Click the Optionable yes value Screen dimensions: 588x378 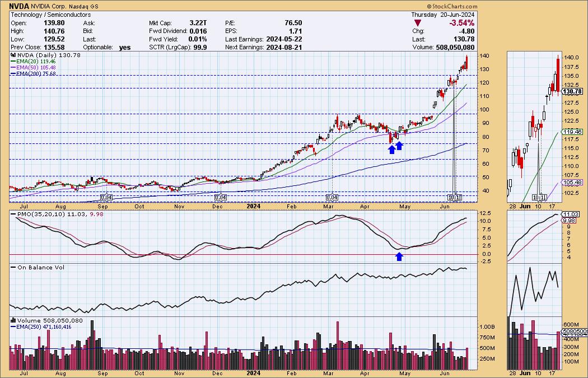tap(125, 48)
